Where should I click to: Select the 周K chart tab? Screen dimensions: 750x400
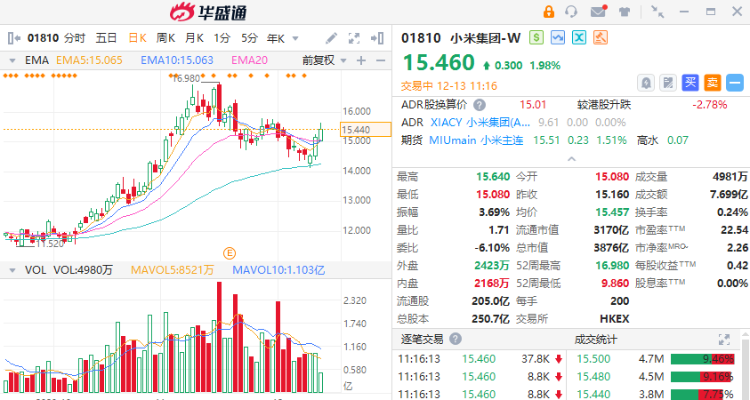pos(166,38)
